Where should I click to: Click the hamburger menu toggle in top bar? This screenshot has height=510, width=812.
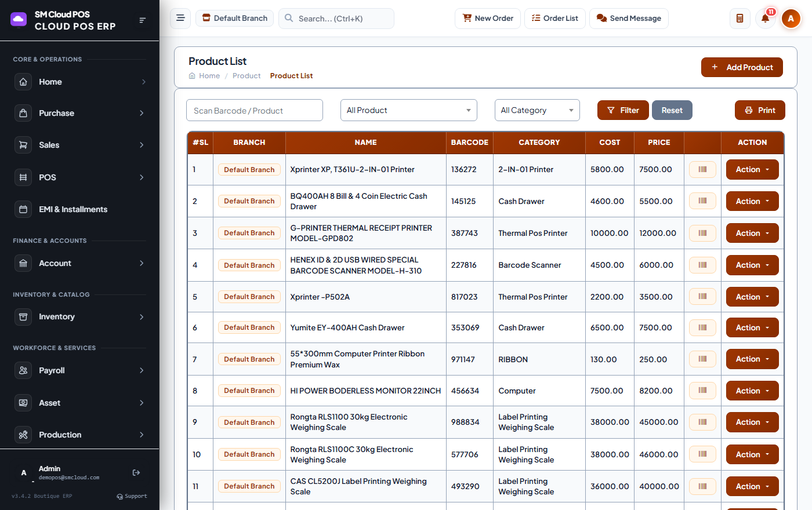180,18
